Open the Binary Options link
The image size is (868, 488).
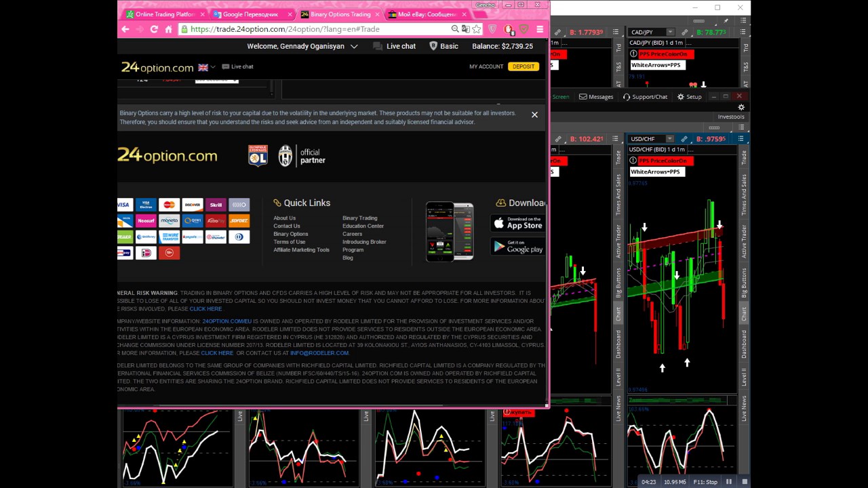pos(290,234)
